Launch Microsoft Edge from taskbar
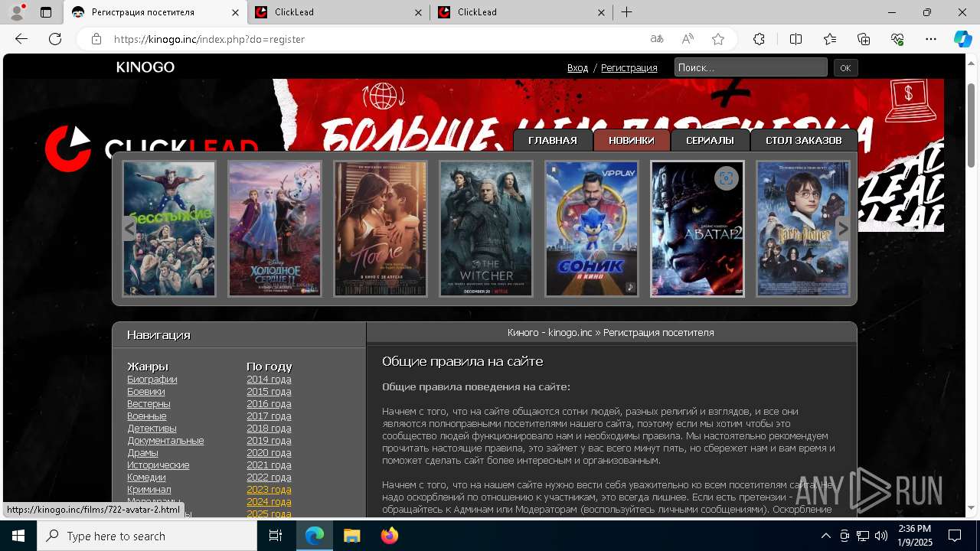 (315, 536)
